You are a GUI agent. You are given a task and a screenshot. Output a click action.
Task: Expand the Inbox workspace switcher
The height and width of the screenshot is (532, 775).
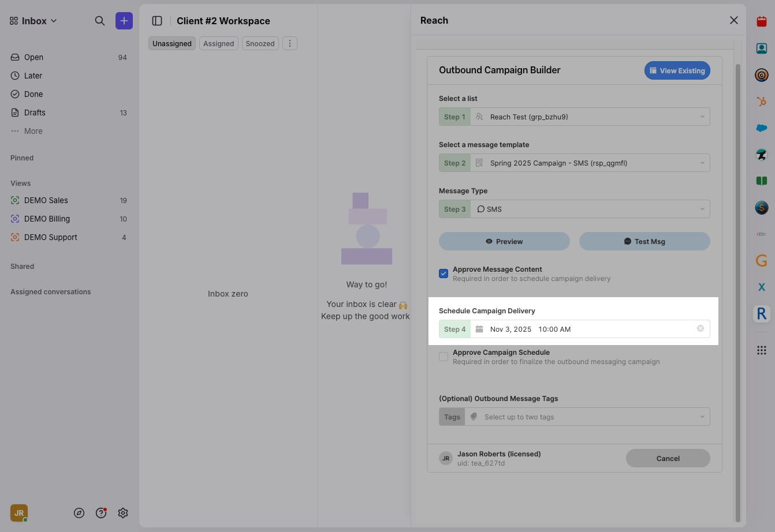point(33,21)
